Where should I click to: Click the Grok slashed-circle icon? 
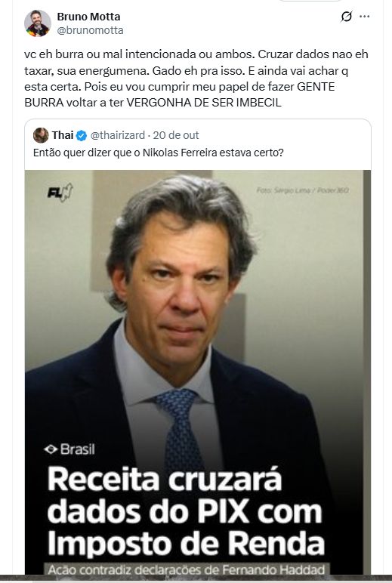(346, 17)
